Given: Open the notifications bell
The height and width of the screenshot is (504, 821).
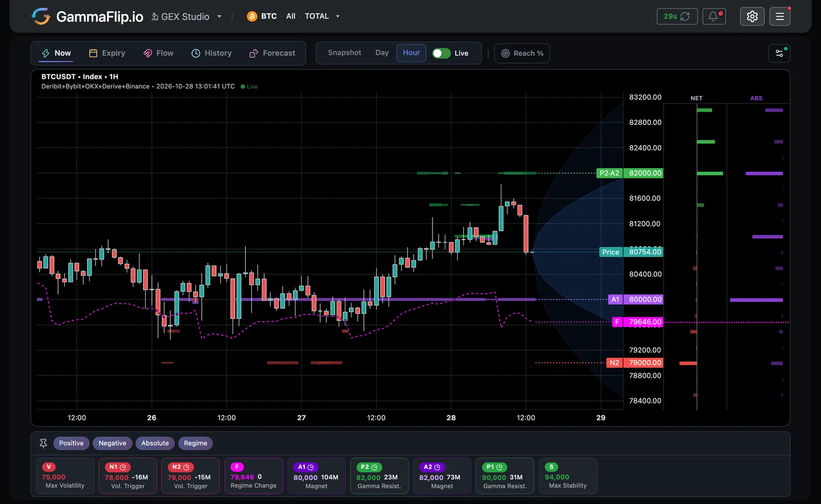Looking at the screenshot, I should (x=714, y=16).
